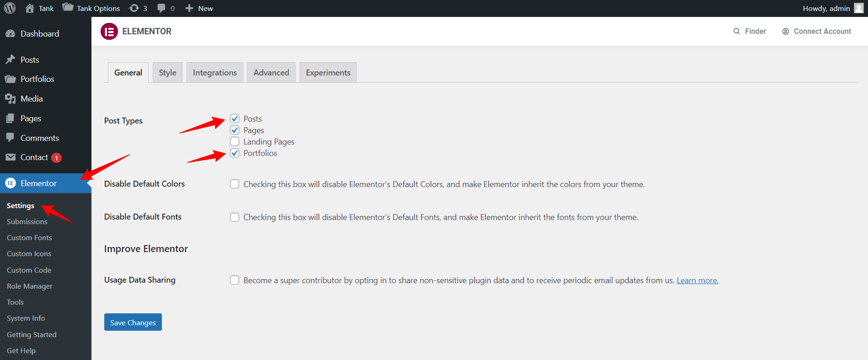
Task: Open the Integrations tab
Action: (x=215, y=73)
